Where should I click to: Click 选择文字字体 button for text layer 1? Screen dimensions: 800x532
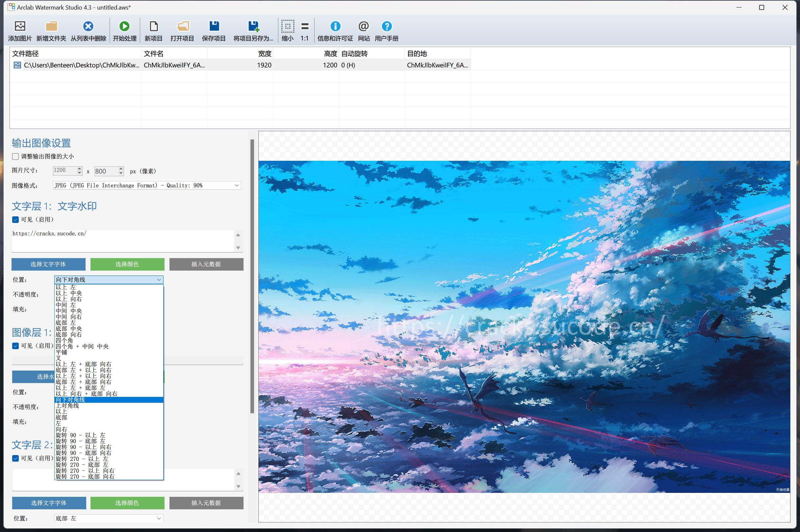(49, 264)
